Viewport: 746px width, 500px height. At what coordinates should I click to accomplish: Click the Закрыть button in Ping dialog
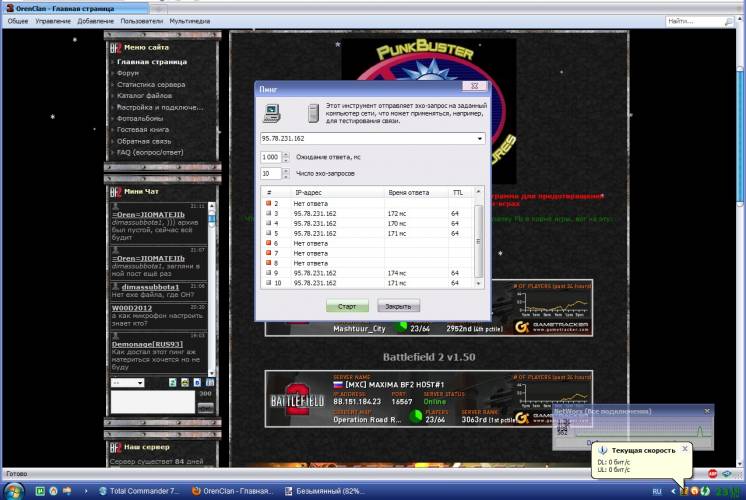coord(398,306)
